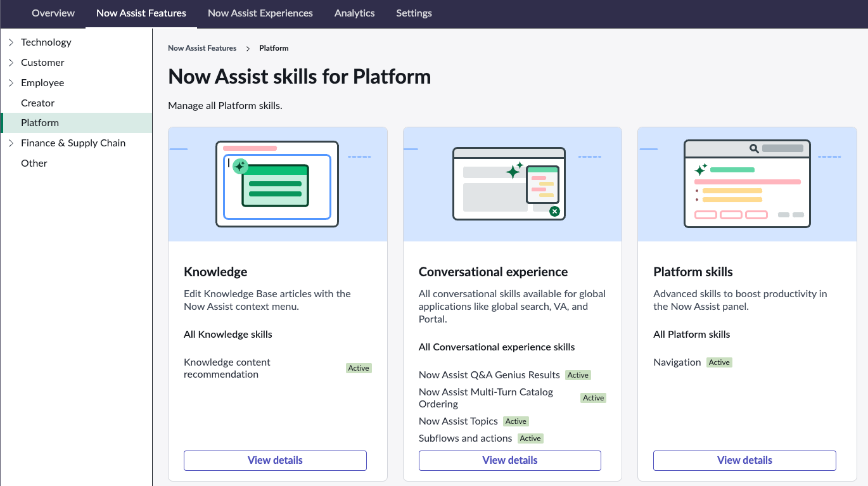Click the Platform skills card heading

tap(693, 272)
